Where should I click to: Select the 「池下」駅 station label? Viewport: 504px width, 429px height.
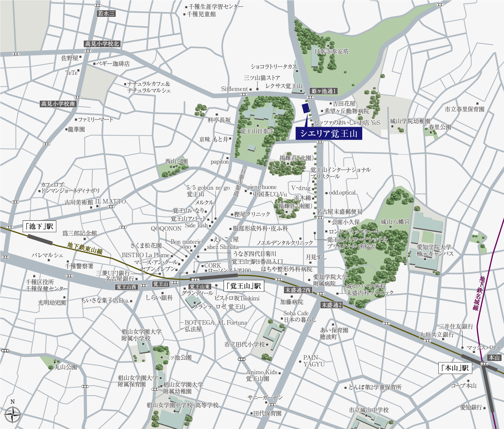[40, 227]
